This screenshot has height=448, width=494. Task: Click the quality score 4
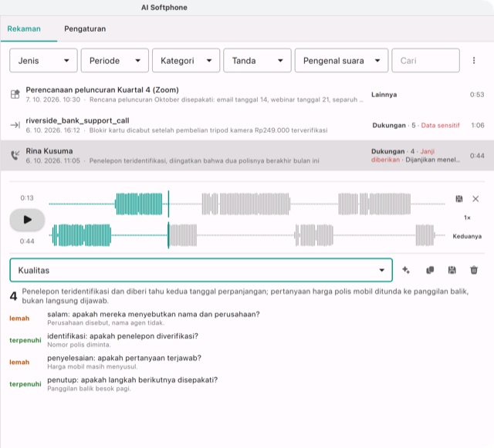(13, 296)
